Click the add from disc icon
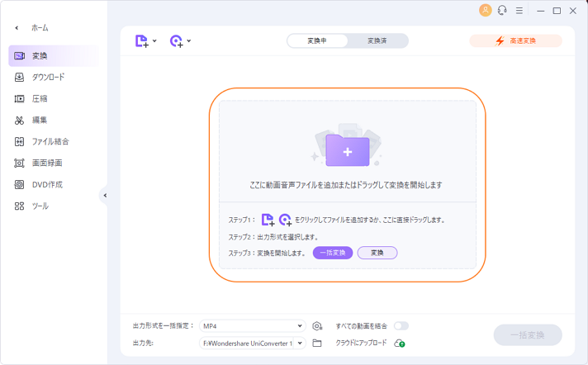This screenshot has height=365, width=588. coord(176,40)
